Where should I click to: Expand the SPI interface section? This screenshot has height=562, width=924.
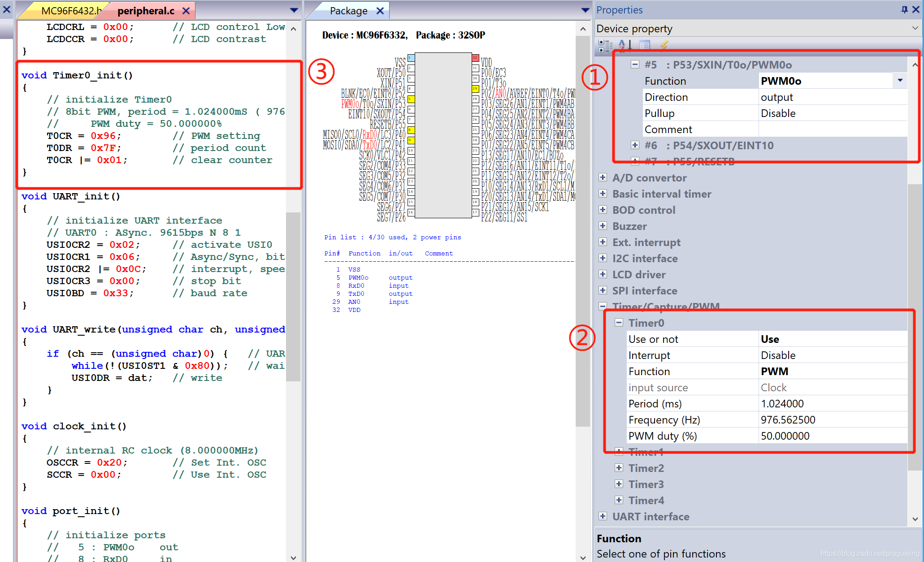tap(603, 290)
